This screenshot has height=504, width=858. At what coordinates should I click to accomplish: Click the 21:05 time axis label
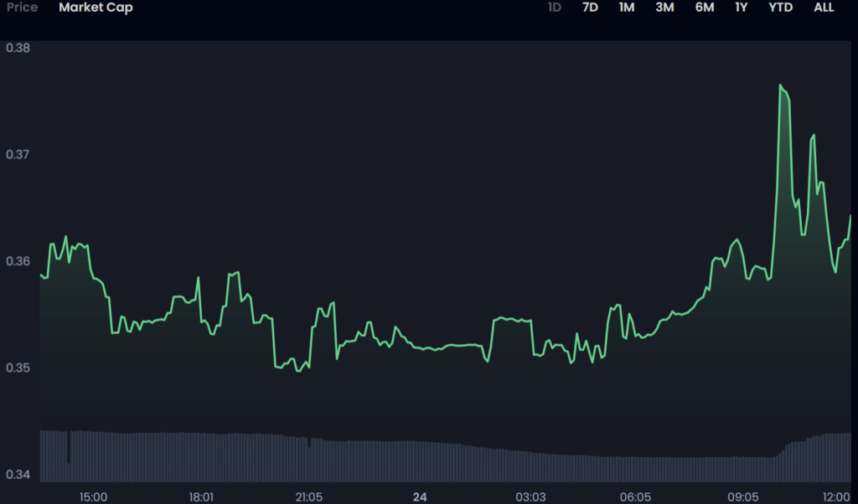[309, 496]
